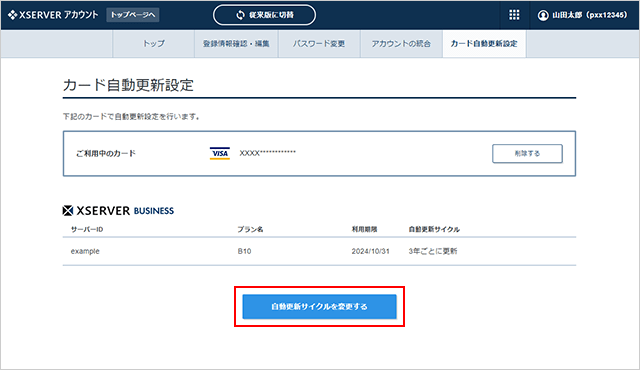Click expiry date '2024/10/31'

point(370,251)
